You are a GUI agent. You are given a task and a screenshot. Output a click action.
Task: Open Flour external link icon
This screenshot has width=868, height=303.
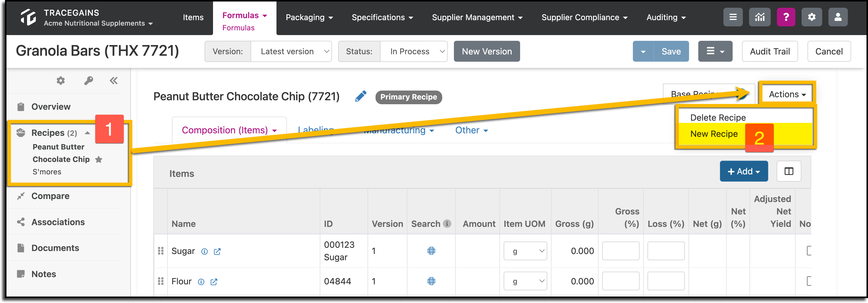(x=214, y=282)
